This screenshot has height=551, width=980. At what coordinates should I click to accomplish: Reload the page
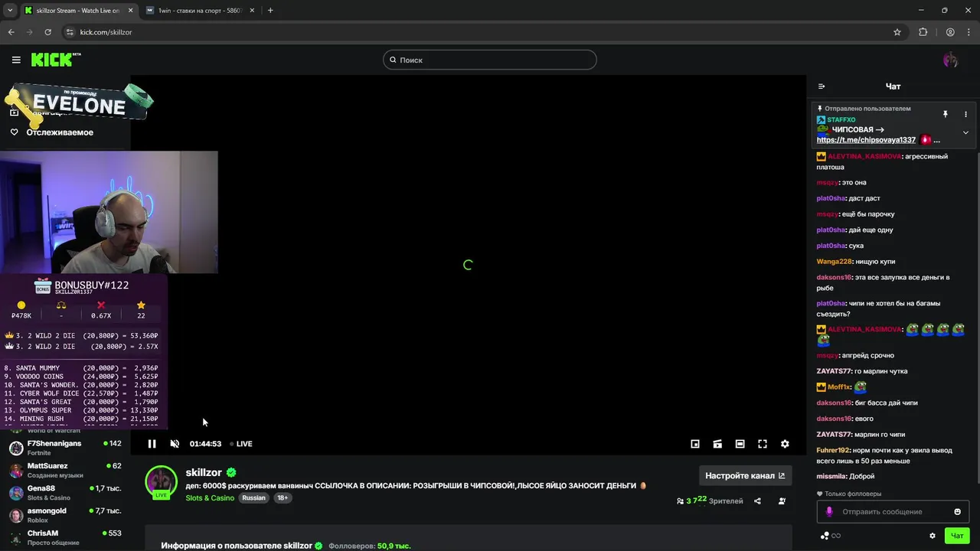pyautogui.click(x=47, y=32)
